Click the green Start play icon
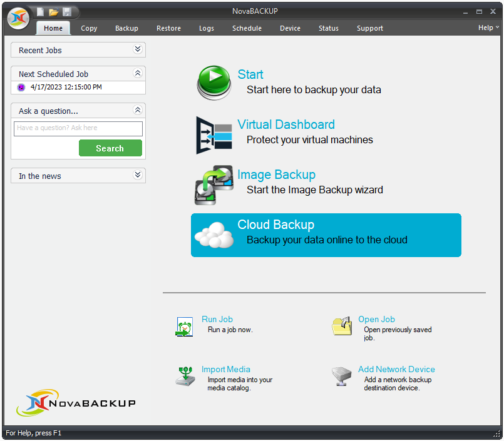The width and height of the screenshot is (504, 441). (214, 83)
